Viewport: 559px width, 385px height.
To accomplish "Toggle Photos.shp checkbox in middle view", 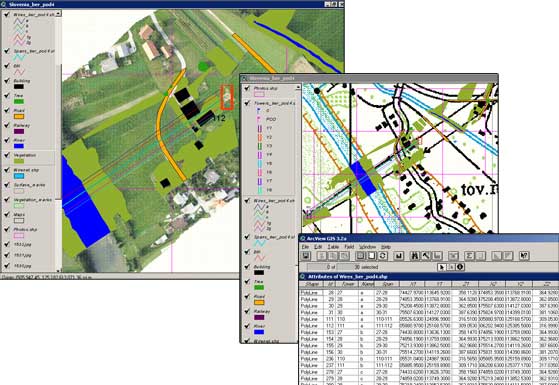I will [x=247, y=88].
